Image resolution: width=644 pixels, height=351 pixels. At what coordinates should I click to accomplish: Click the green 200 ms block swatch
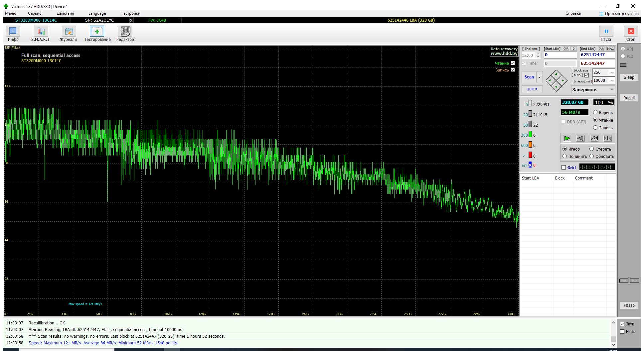(530, 135)
